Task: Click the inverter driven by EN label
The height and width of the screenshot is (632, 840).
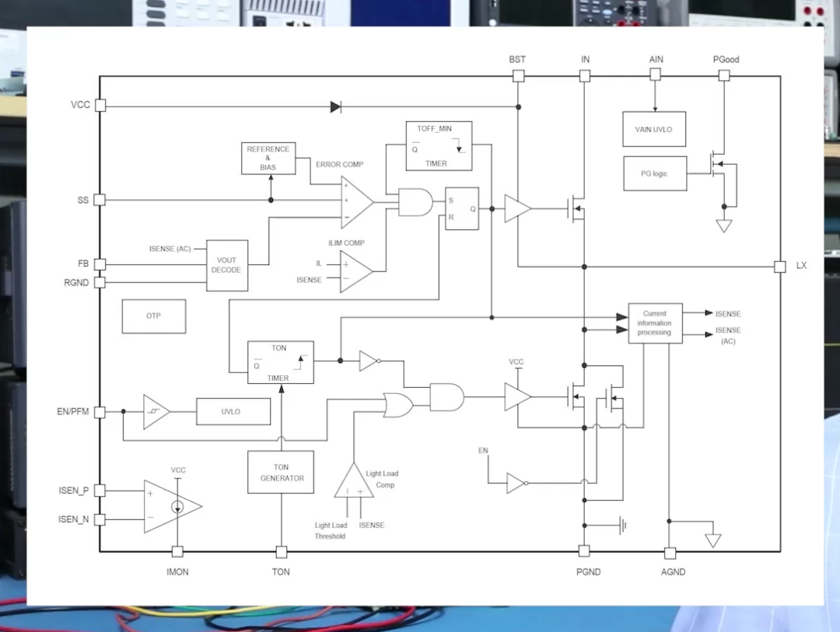Action: tap(517, 483)
